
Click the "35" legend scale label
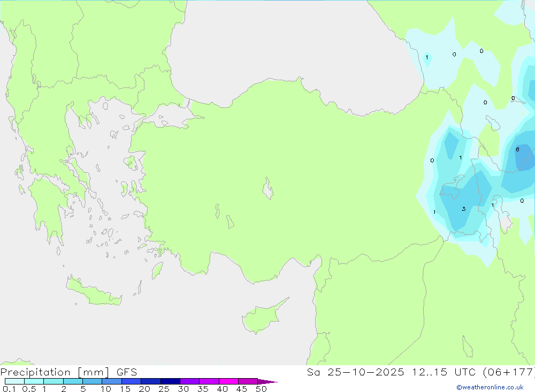coord(203,389)
